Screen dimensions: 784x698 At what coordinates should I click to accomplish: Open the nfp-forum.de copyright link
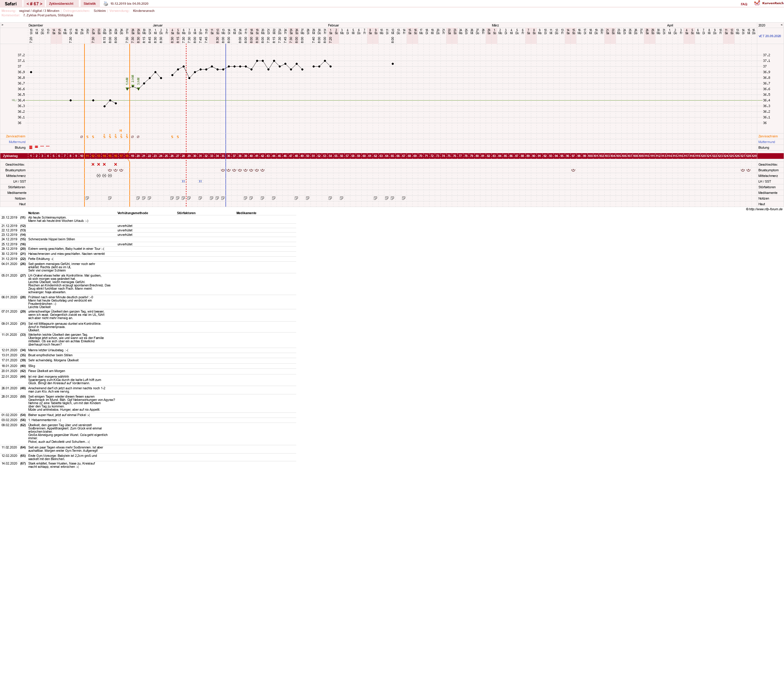764,209
